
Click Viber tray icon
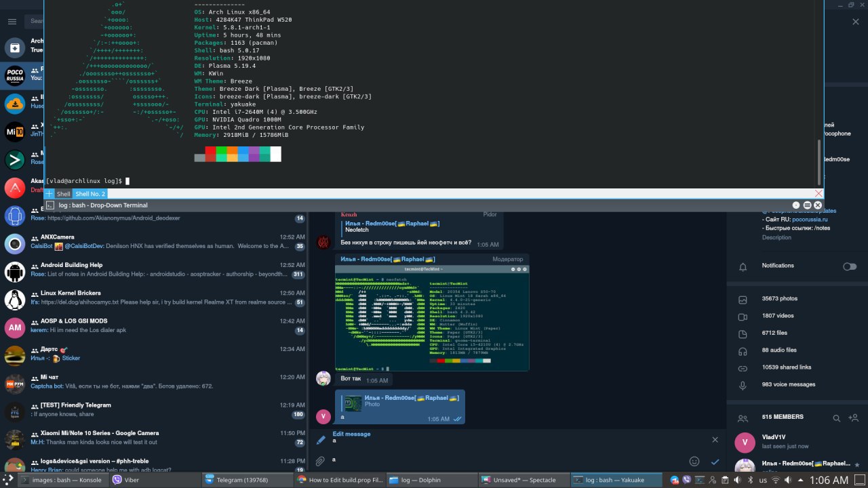pyautogui.click(x=687, y=480)
